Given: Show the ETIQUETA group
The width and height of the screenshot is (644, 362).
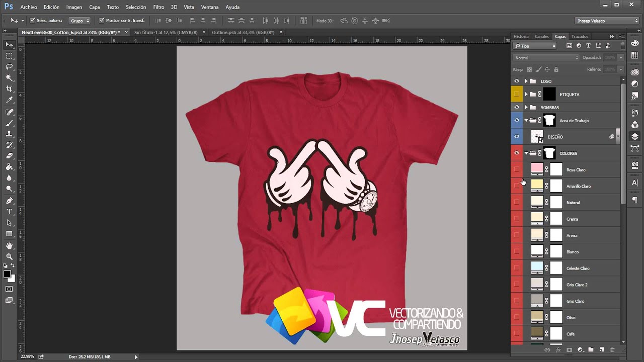Looking at the screenshot, I should 517,94.
